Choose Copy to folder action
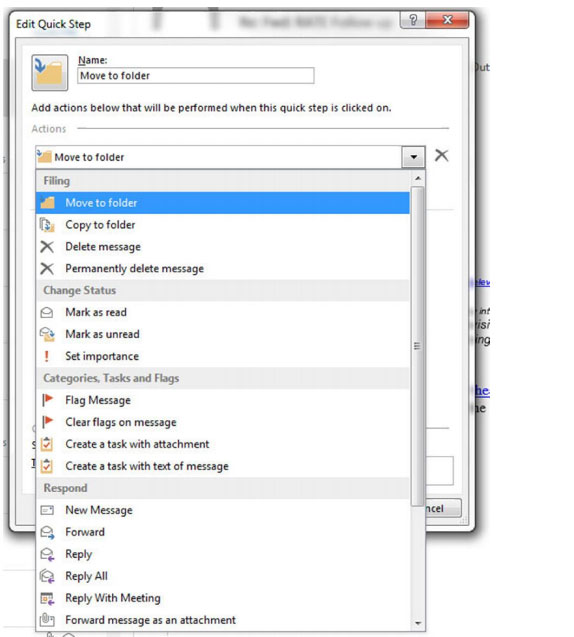 click(x=223, y=225)
